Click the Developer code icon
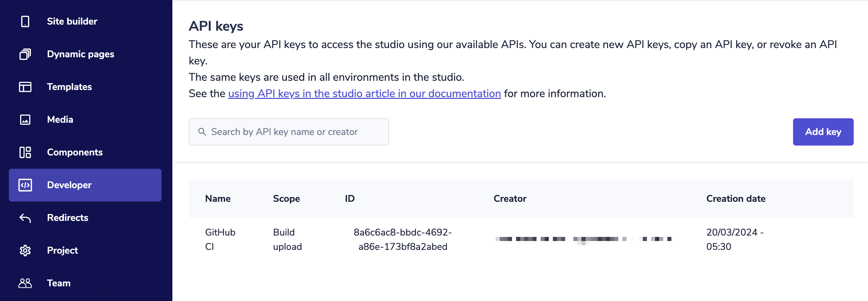The width and height of the screenshot is (868, 301). coord(25,185)
